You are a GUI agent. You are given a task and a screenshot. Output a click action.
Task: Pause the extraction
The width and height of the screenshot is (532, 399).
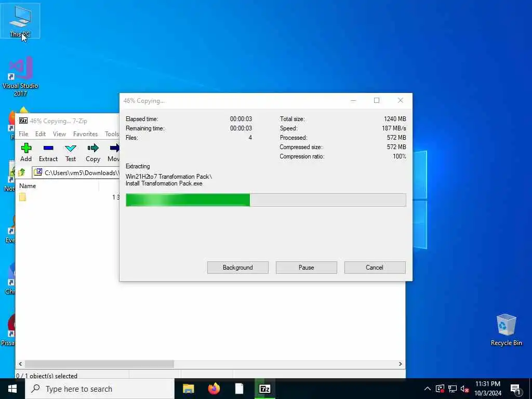coord(307,268)
